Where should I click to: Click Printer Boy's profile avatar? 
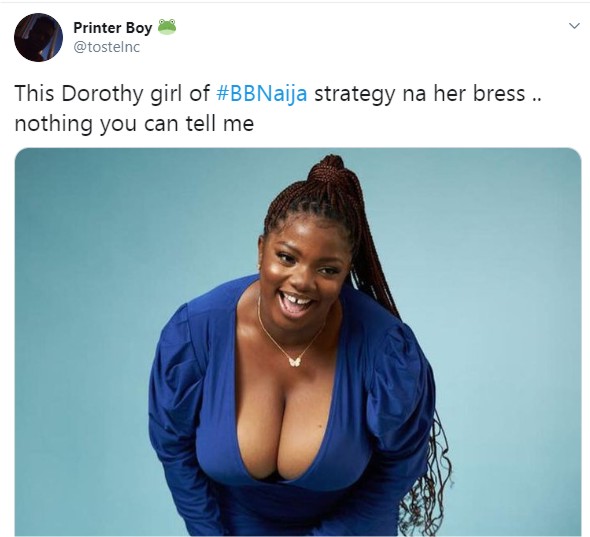(38, 37)
